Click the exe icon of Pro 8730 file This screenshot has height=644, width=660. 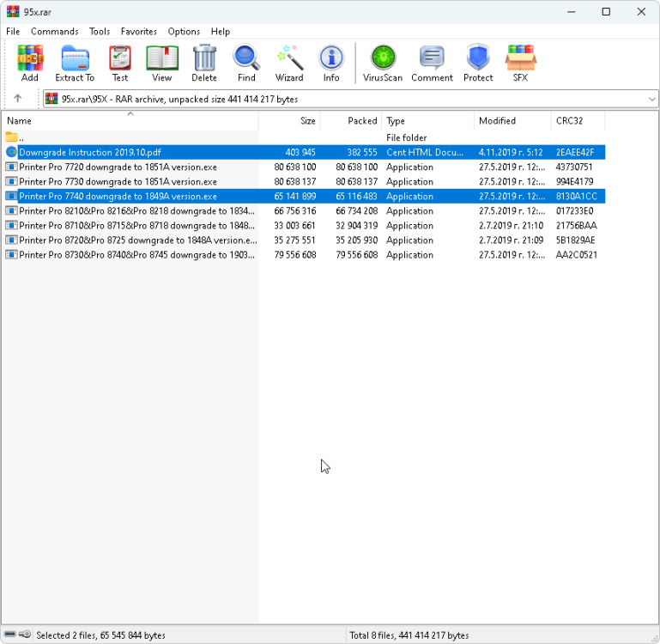click(x=11, y=255)
